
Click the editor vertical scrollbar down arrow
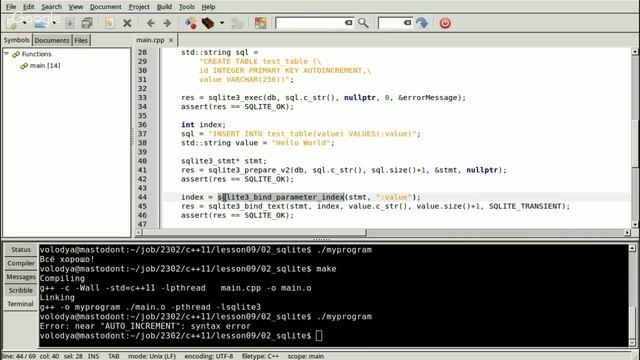click(635, 224)
